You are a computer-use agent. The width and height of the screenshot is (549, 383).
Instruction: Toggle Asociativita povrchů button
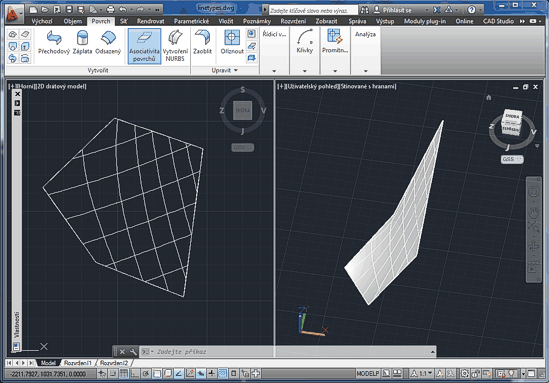(x=144, y=46)
